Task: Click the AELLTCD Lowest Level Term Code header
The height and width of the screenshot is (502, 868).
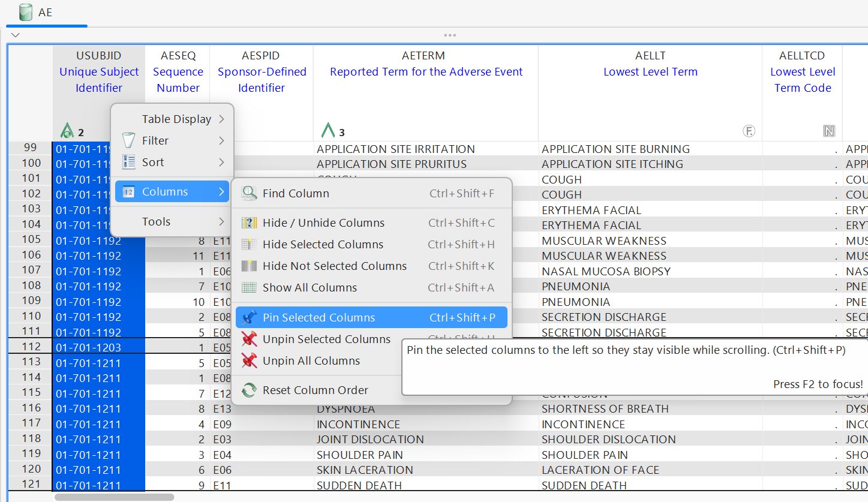Action: [803, 93]
